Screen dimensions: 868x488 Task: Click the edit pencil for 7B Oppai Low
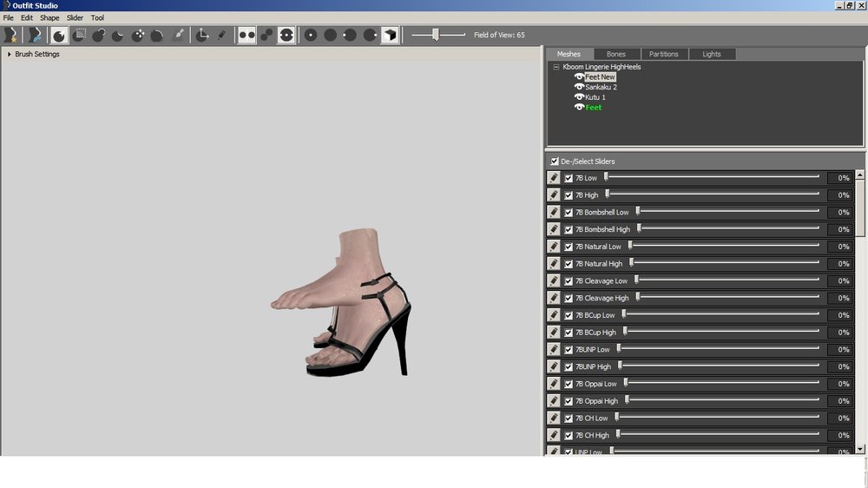coord(554,383)
